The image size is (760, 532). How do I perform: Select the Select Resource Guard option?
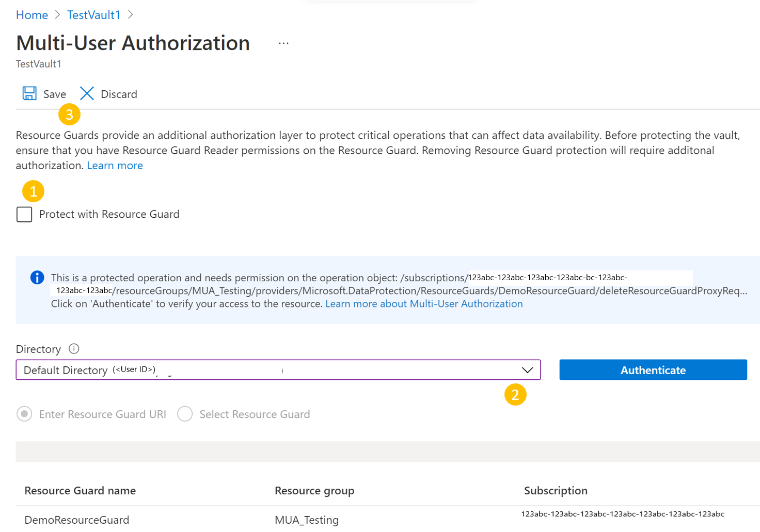click(185, 414)
